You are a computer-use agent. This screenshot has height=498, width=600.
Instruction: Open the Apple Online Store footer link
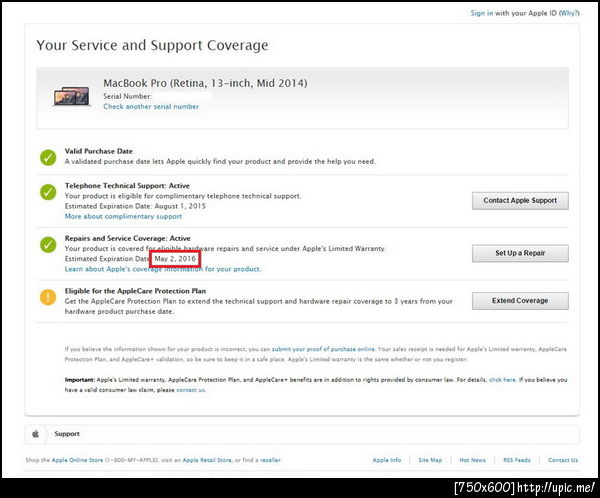77,460
